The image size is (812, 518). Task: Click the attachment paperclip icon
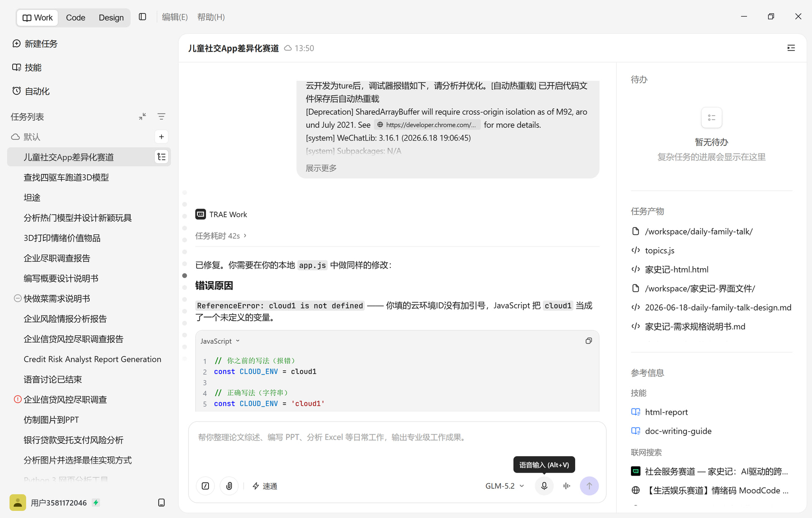coord(229,486)
